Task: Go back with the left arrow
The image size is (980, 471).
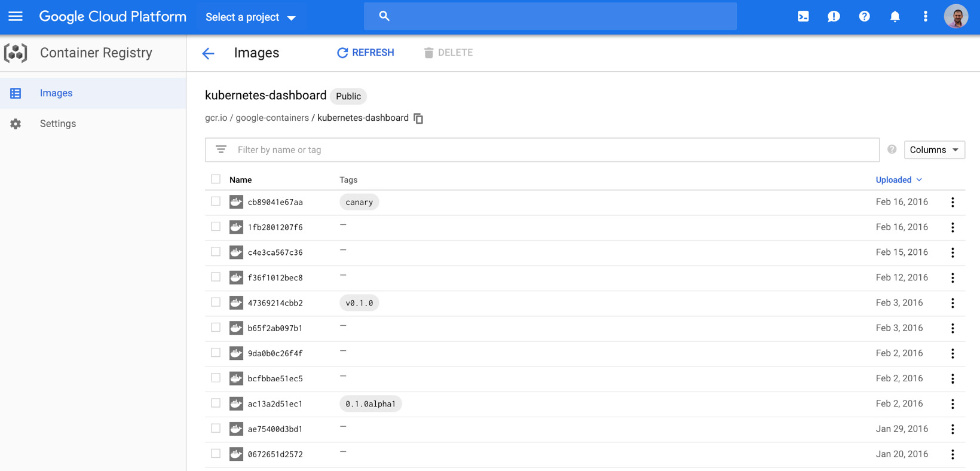Action: [208, 53]
